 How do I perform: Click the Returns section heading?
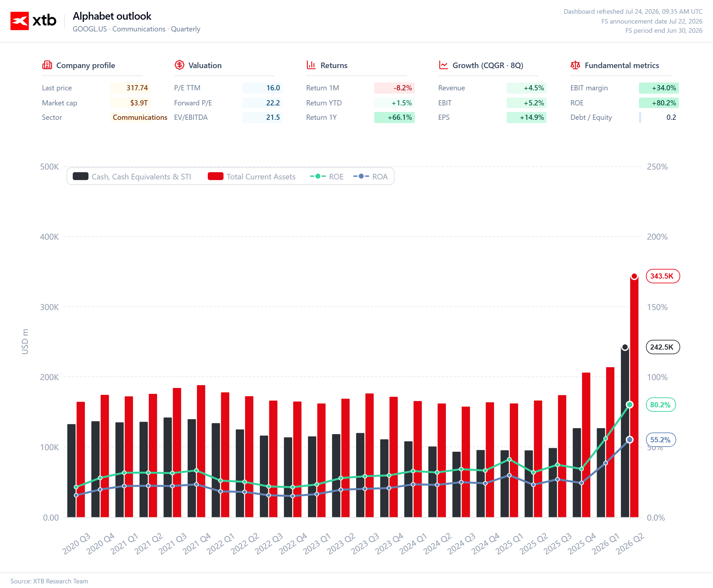(334, 65)
